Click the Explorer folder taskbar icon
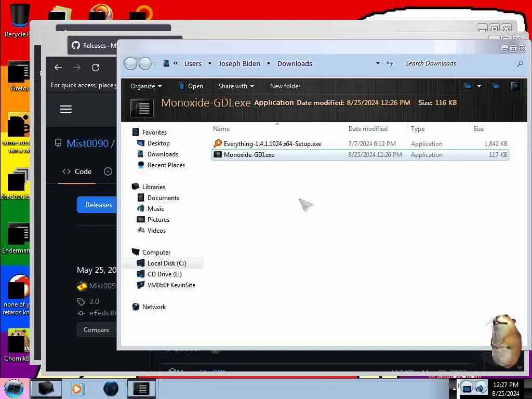 click(46, 389)
